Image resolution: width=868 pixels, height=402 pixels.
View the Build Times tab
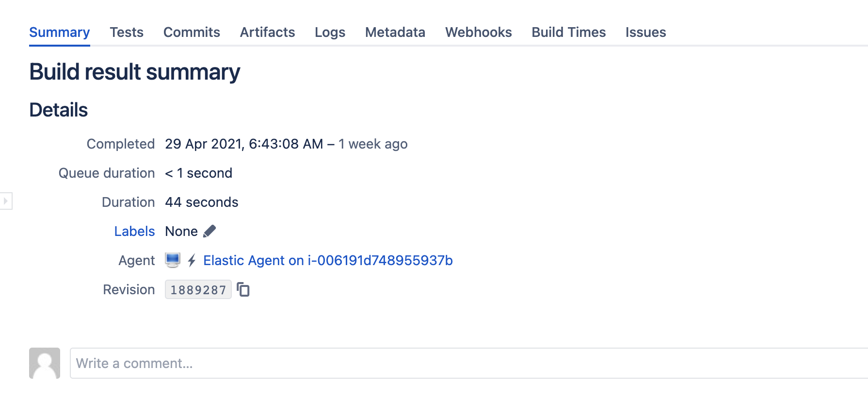[x=568, y=32]
